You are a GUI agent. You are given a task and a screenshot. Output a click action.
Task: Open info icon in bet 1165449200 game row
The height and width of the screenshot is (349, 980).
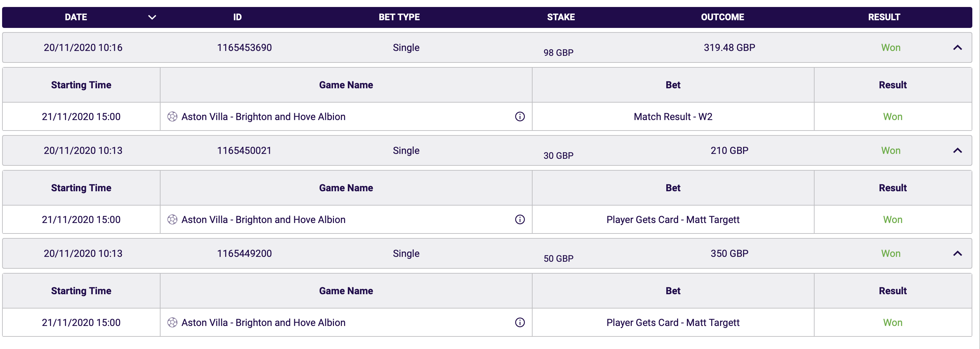[x=520, y=322]
